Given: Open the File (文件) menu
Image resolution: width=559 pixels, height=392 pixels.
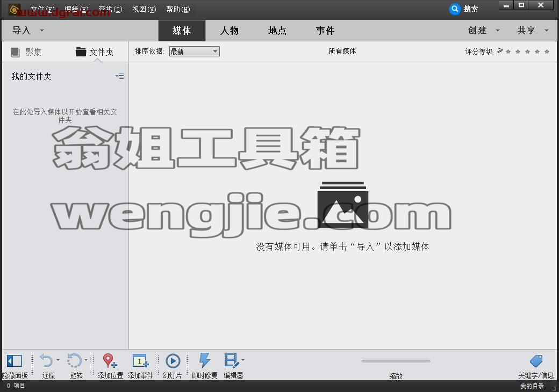Looking at the screenshot, I should pyautogui.click(x=43, y=9).
